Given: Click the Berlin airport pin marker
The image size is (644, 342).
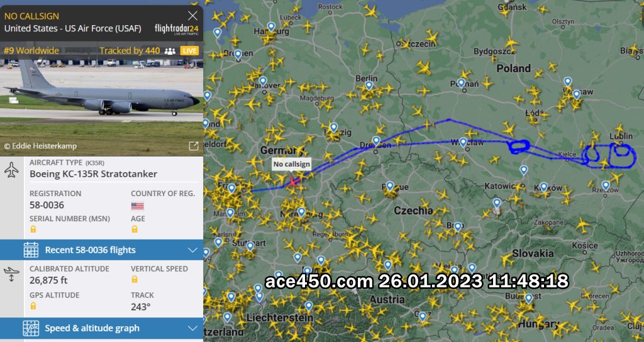Looking at the screenshot, I should [x=369, y=85].
